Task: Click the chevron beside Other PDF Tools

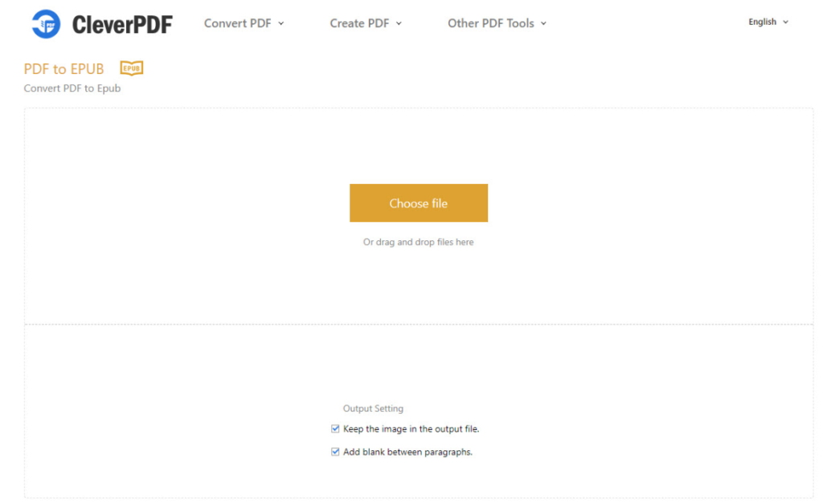Action: [544, 23]
